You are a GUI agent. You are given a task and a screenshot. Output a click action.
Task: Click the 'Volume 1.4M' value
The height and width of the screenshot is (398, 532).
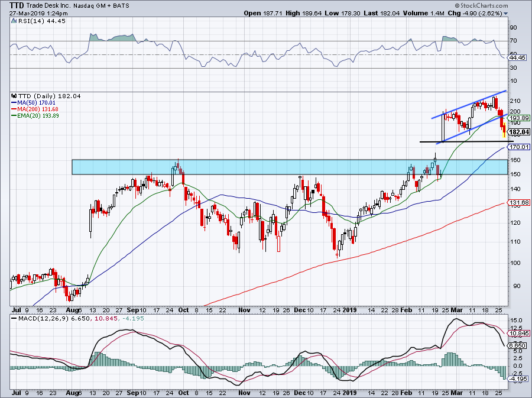pyautogui.click(x=423, y=13)
